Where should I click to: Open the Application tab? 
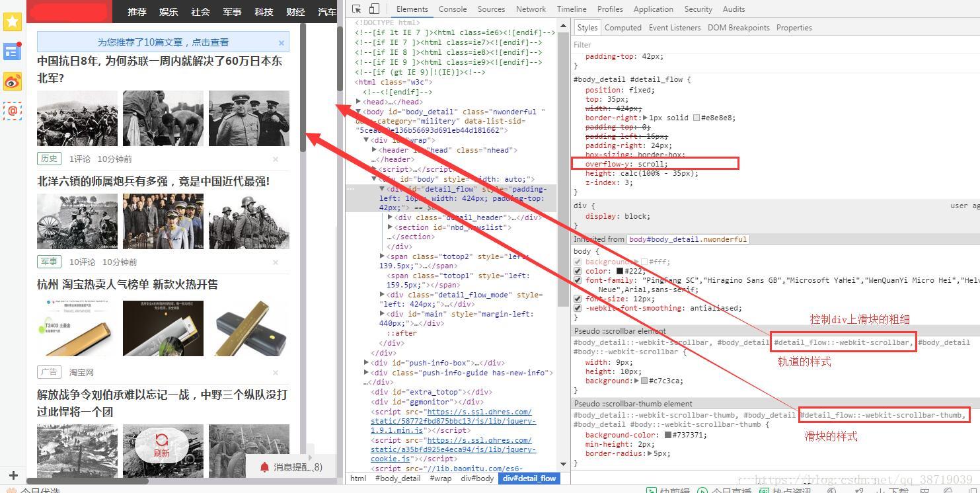pos(653,9)
